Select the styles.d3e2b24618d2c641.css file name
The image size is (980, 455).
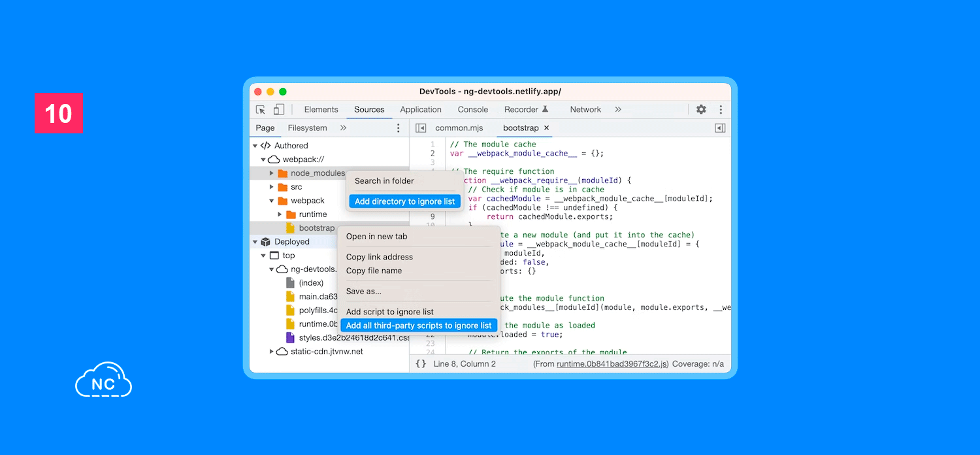pos(354,338)
